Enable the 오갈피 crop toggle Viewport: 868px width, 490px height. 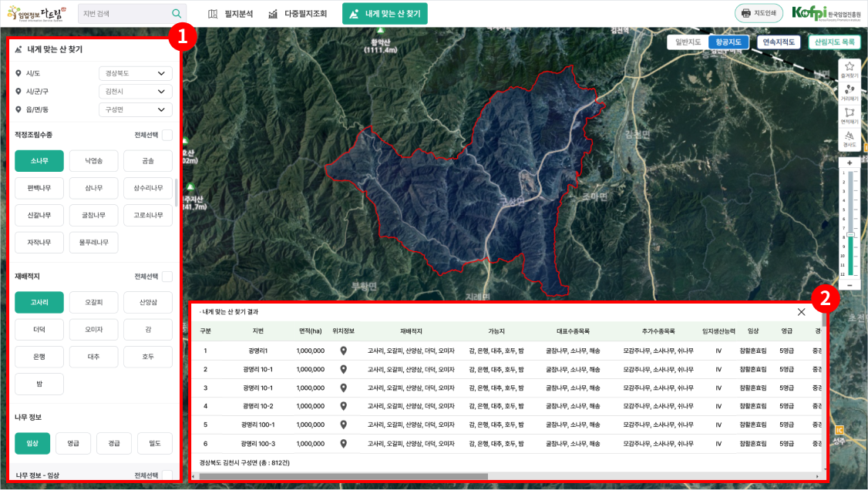point(93,303)
